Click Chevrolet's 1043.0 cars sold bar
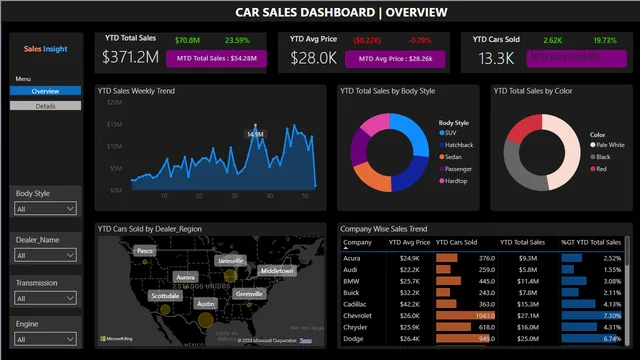The height and width of the screenshot is (360, 640). pyautogui.click(x=465, y=316)
